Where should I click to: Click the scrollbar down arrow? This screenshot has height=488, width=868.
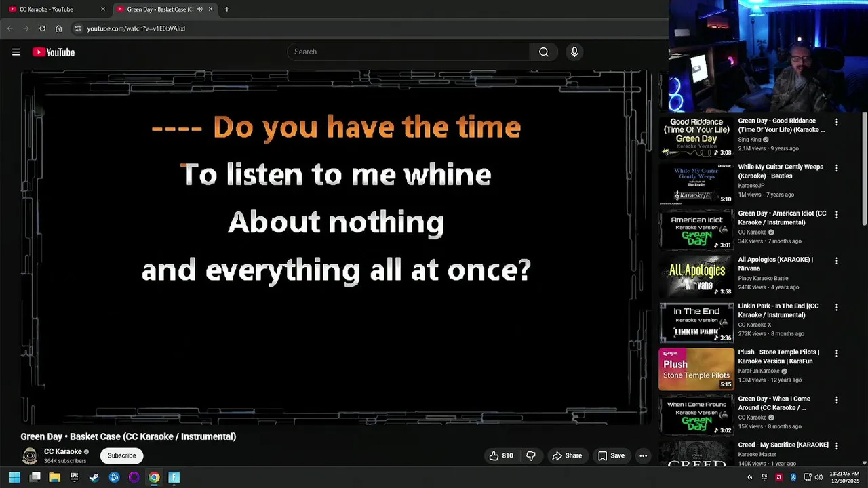coord(864,463)
